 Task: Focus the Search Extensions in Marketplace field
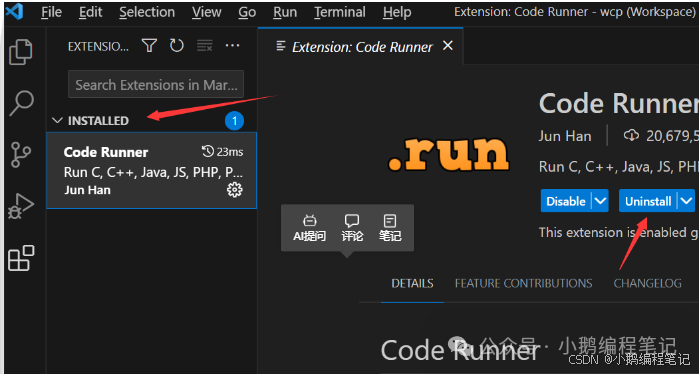coord(156,84)
